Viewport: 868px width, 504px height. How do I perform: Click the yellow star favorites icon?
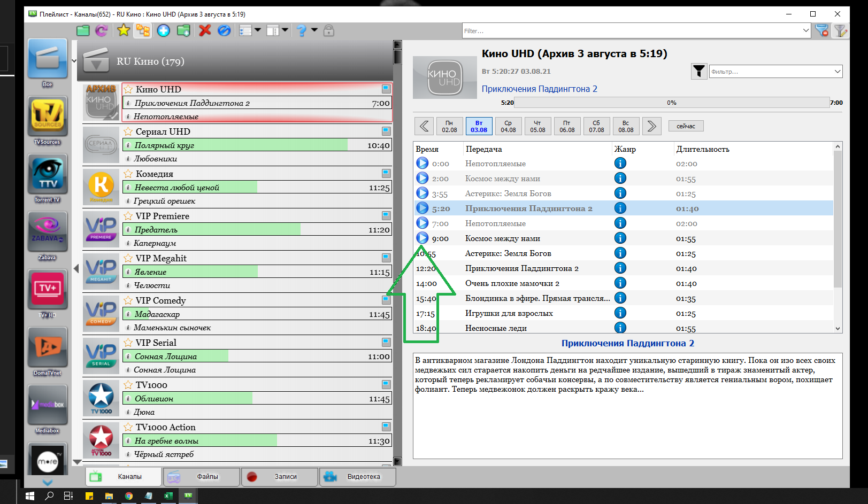124,30
